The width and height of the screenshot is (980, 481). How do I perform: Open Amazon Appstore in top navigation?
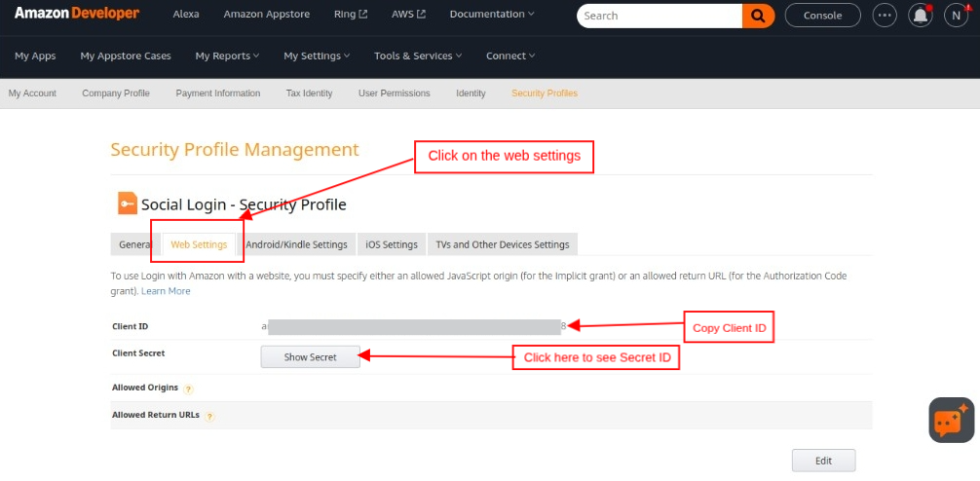click(266, 15)
